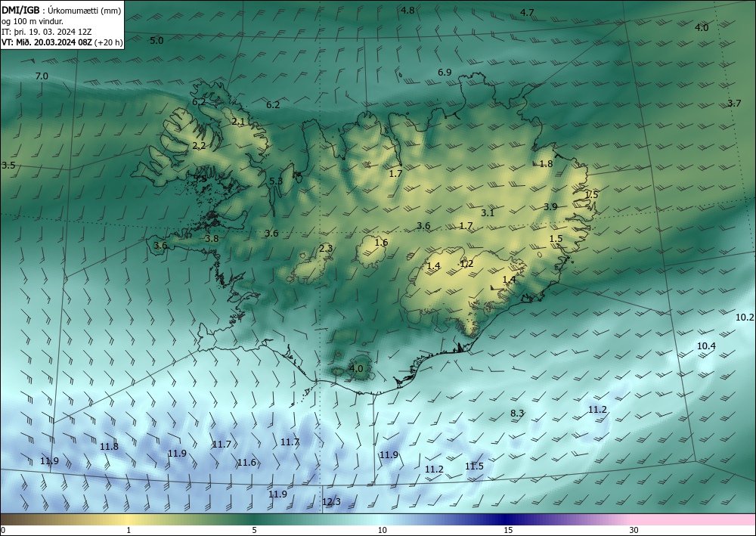Select the 6.9 value label

point(445,73)
